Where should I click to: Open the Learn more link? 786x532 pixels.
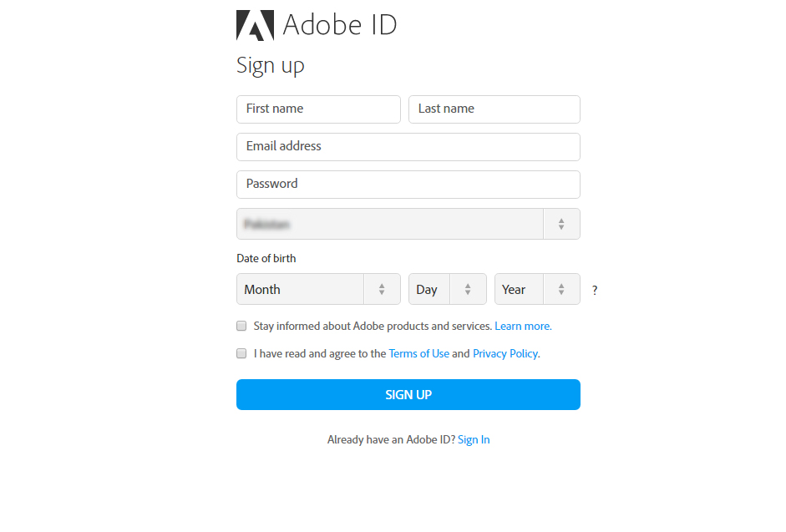point(523,326)
